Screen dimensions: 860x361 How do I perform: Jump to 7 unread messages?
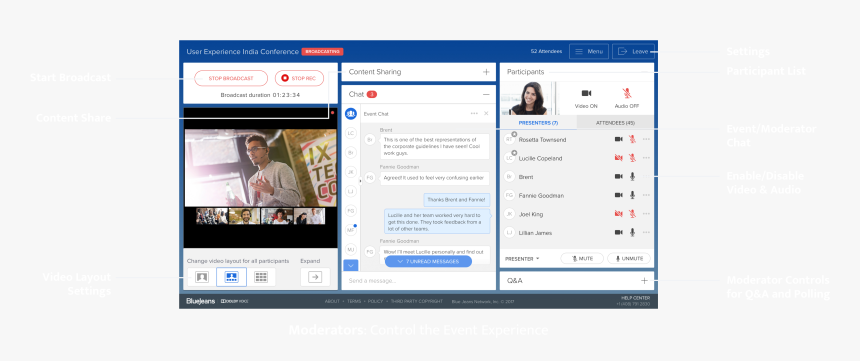pos(428,261)
